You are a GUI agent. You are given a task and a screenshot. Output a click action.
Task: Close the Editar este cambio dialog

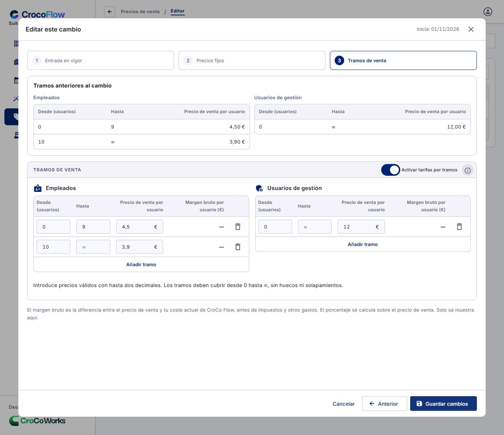click(x=471, y=29)
